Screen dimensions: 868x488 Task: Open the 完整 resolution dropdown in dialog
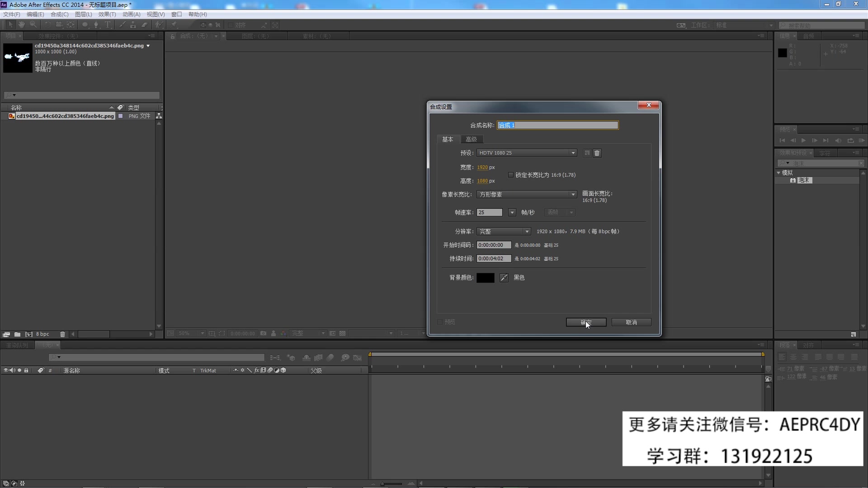click(x=504, y=232)
